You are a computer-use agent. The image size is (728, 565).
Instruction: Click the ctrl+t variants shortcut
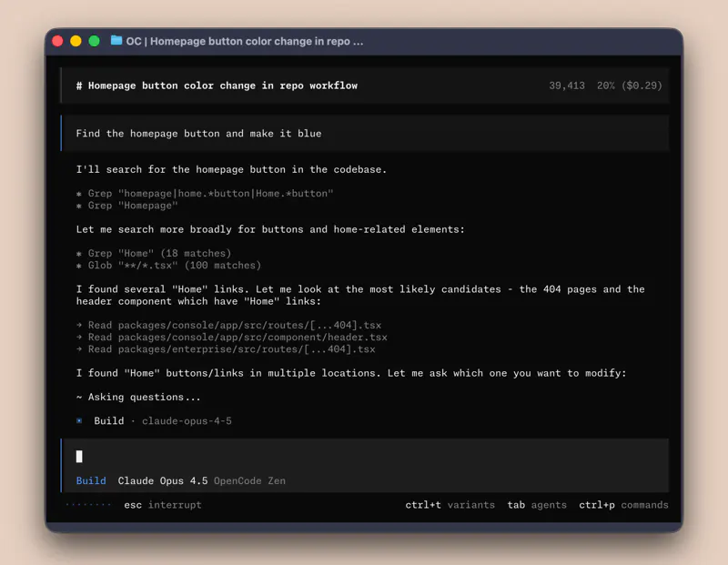tap(450, 505)
